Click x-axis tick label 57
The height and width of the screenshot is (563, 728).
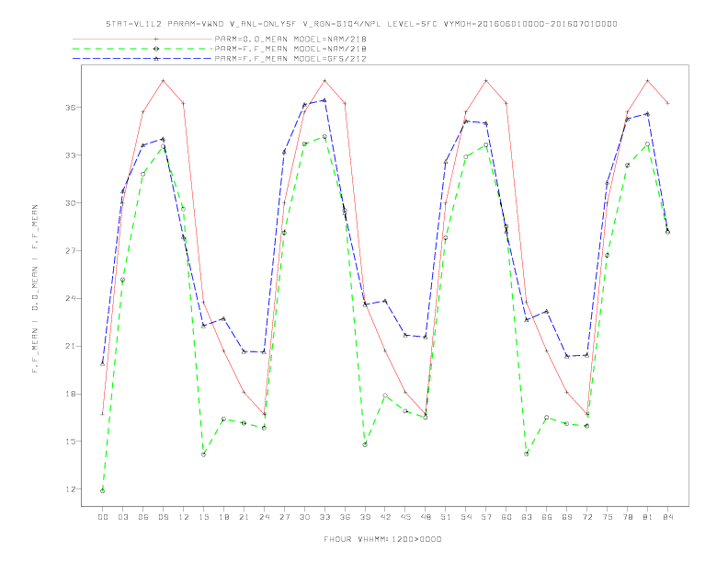(x=486, y=517)
